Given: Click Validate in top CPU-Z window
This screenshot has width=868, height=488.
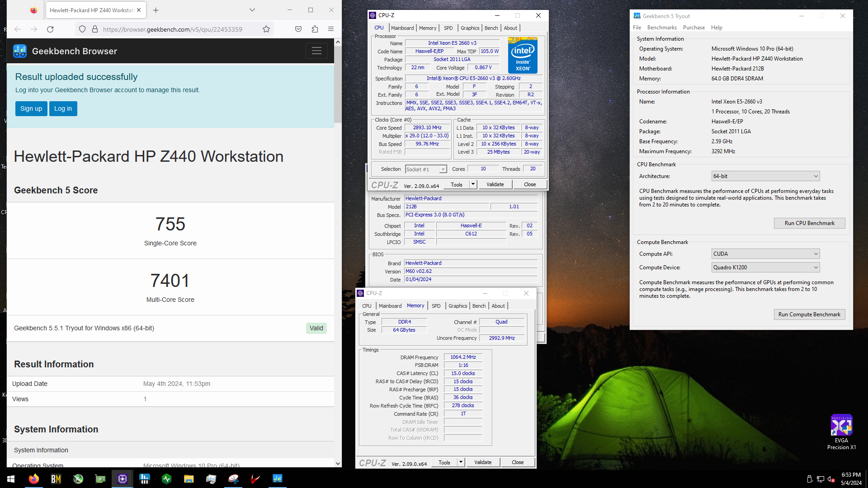Looking at the screenshot, I should click(x=495, y=184).
